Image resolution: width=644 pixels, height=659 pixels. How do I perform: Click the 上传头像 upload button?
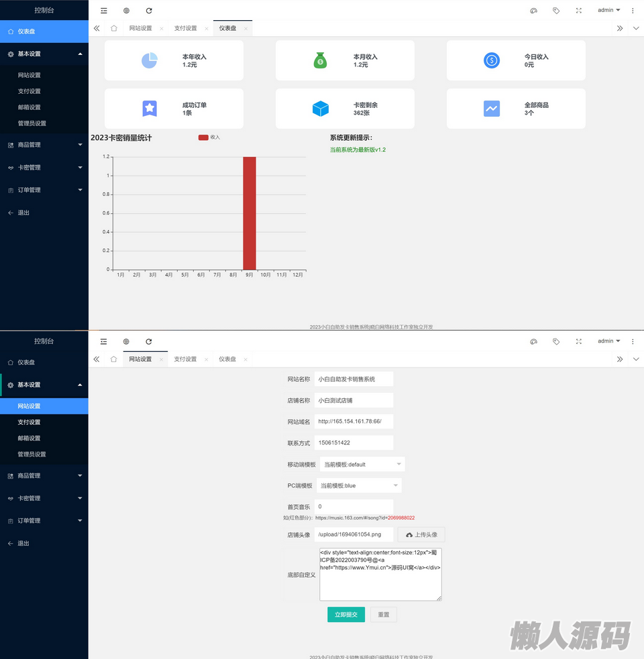pos(421,534)
